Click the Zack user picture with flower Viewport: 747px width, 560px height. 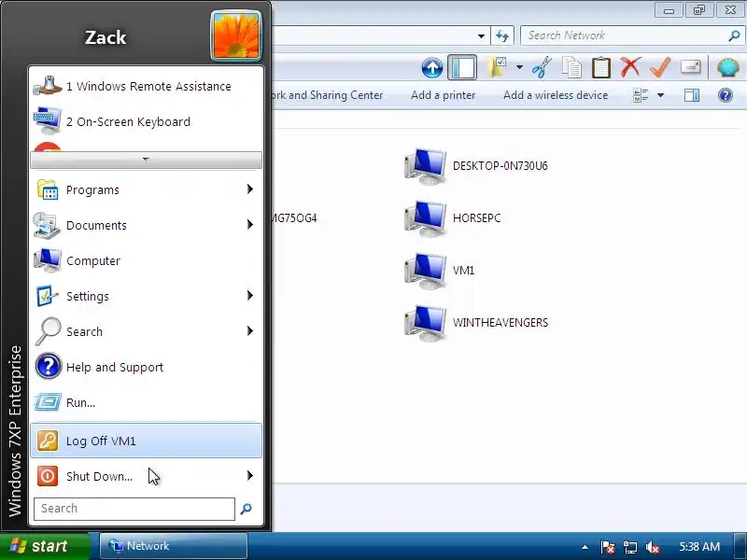(x=236, y=36)
